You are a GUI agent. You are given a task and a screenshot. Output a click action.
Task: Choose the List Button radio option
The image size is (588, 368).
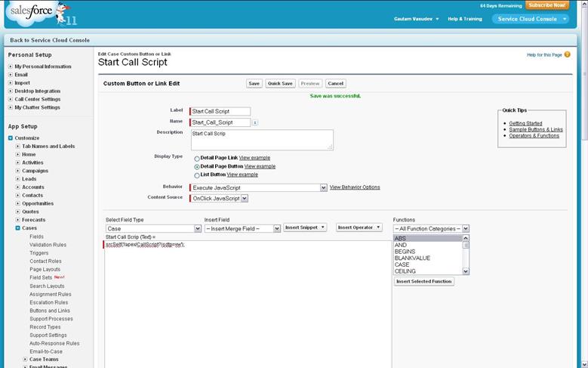click(197, 175)
